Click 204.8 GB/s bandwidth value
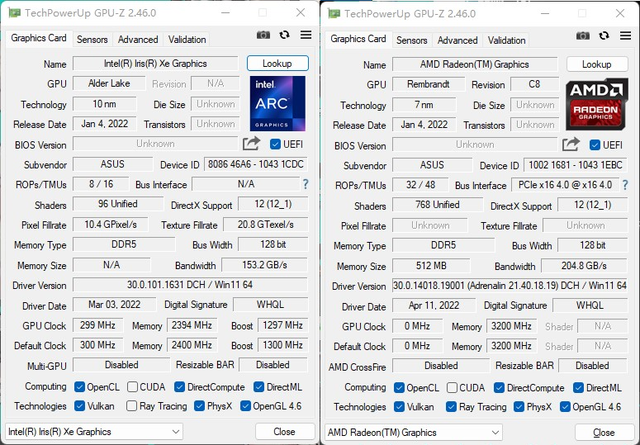The image size is (640, 445). (x=584, y=266)
